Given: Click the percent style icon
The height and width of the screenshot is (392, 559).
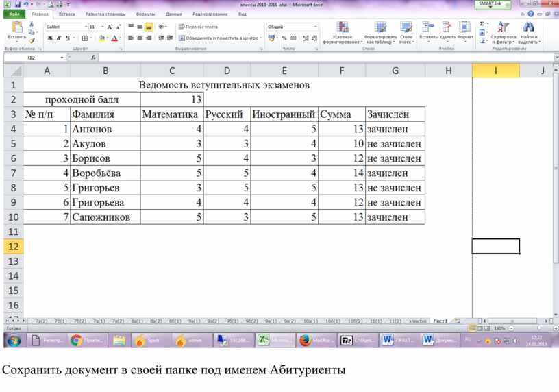Looking at the screenshot, I should tap(284, 38).
